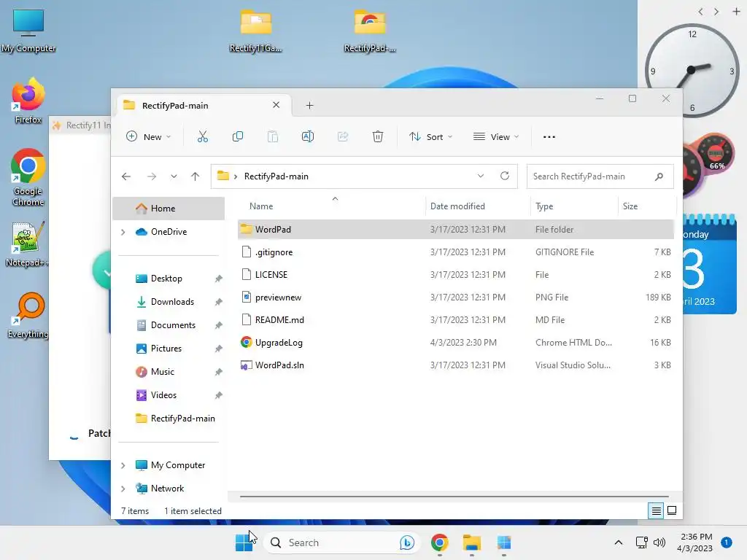This screenshot has width=747, height=560.
Task: Open recent locations dropdown chevron
Action: 174,176
